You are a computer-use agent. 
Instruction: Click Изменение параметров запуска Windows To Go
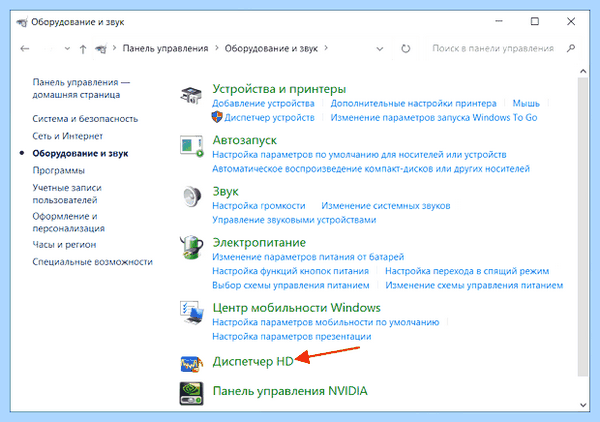(434, 117)
